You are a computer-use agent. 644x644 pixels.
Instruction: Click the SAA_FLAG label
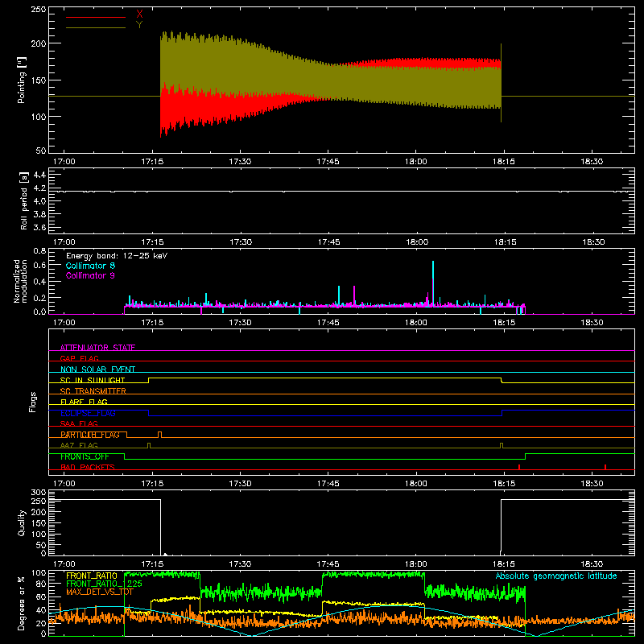click(x=79, y=423)
